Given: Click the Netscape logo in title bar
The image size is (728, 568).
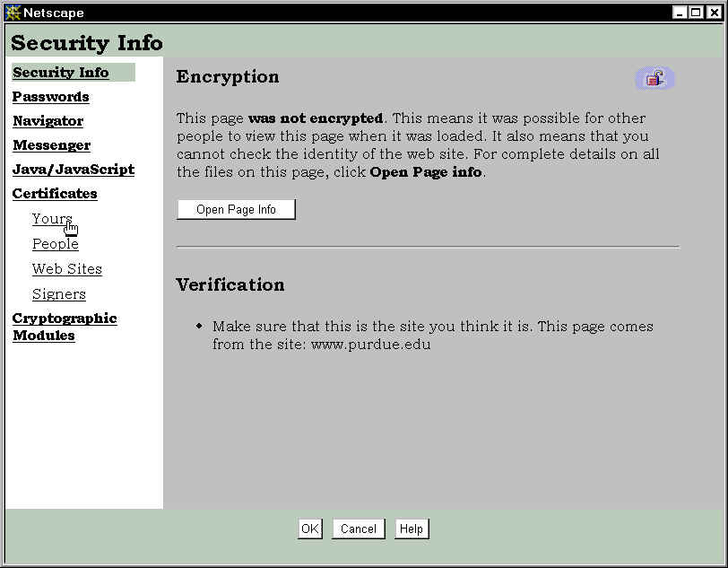Looking at the screenshot, I should coord(13,13).
